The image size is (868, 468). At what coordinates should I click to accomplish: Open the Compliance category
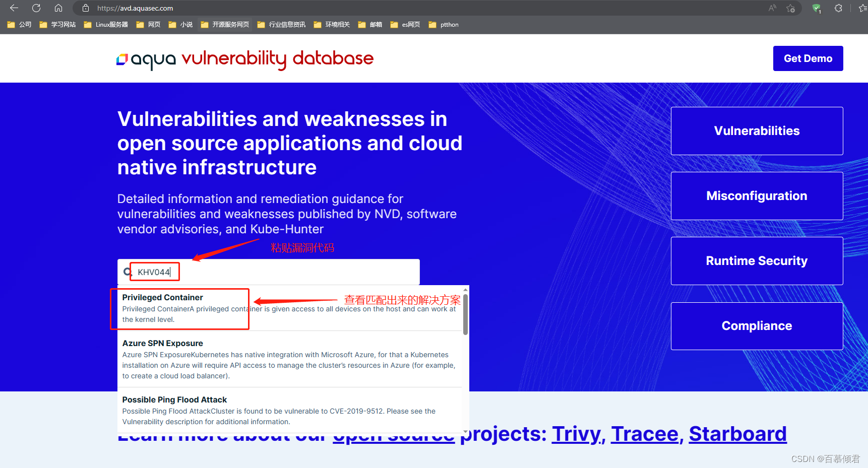point(757,326)
